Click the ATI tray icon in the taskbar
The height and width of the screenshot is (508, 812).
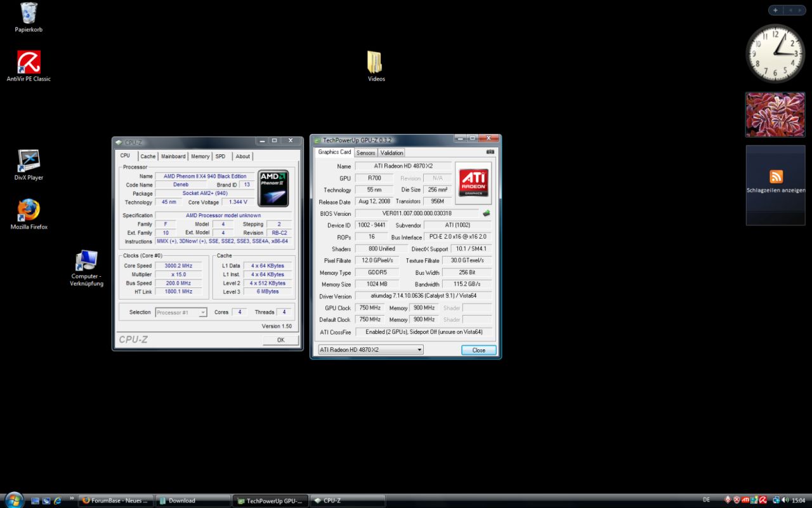point(745,500)
